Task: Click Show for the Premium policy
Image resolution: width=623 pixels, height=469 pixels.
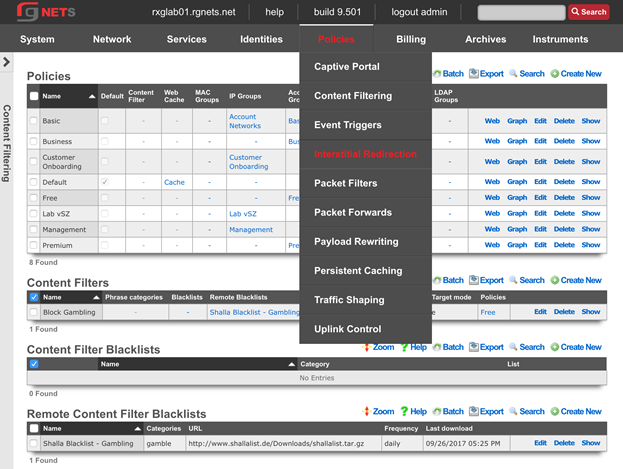Action: [591, 245]
